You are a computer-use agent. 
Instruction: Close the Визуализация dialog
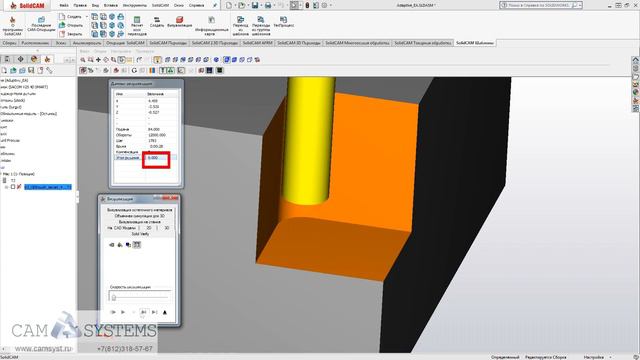click(x=170, y=198)
